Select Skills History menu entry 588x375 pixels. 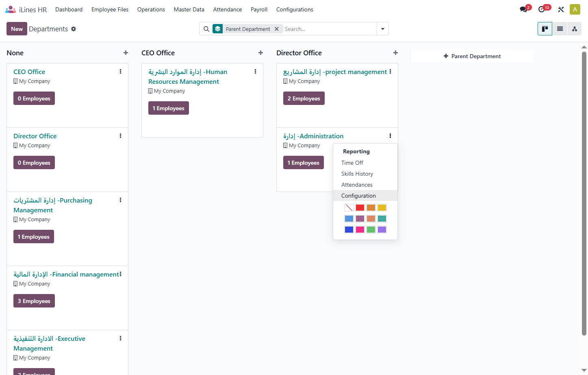point(365,174)
